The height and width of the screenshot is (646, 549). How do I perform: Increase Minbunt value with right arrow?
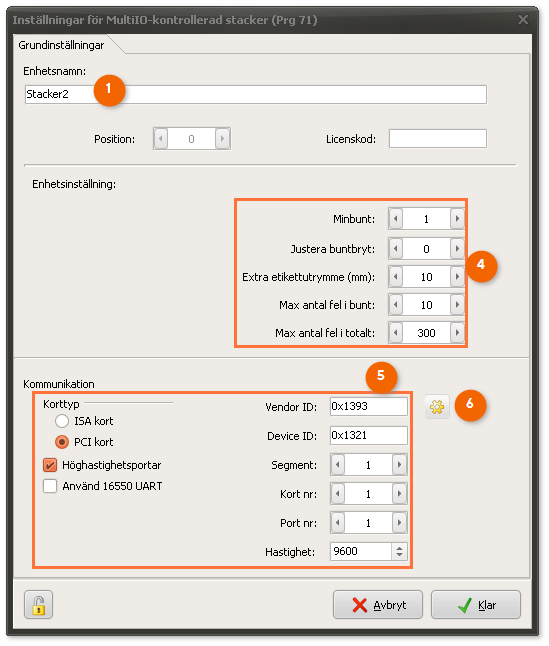coord(457,219)
